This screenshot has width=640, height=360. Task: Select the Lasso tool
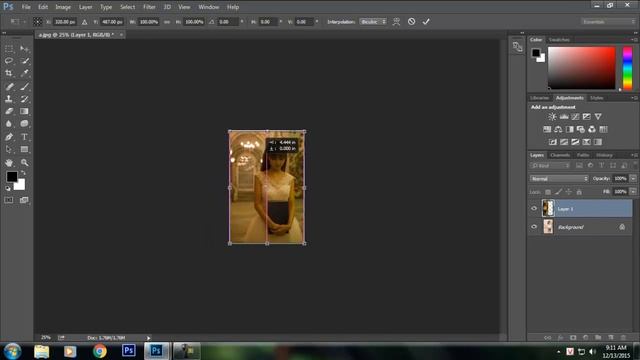[x=9, y=61]
